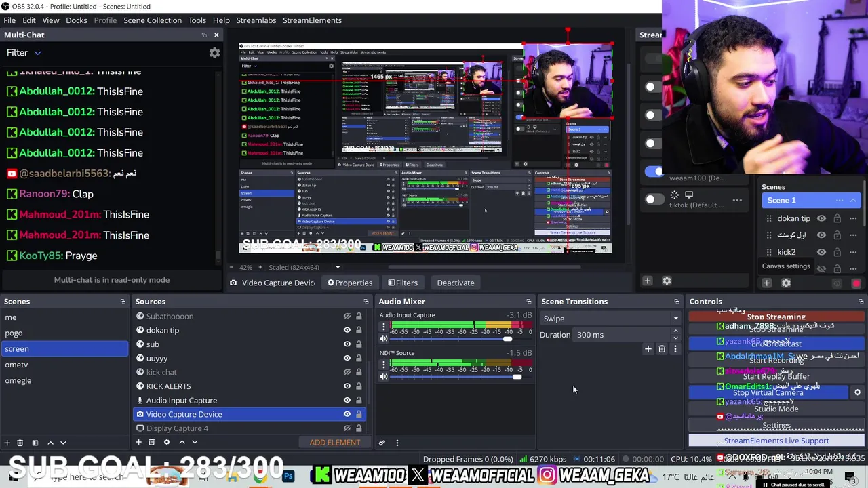868x488 pixels.
Task: Hide the dokan tip source in Sources dock
Action: pos(347,330)
